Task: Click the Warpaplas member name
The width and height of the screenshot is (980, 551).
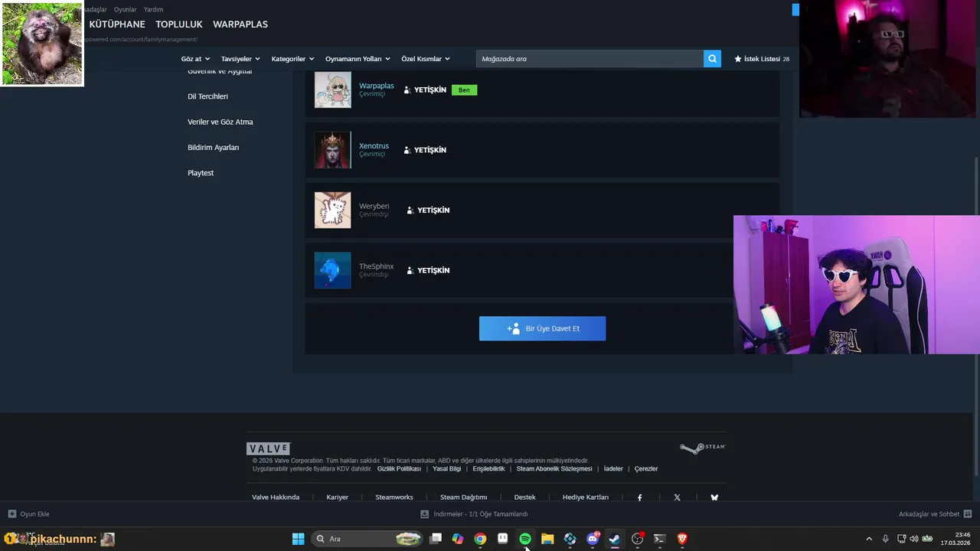Action: click(377, 86)
